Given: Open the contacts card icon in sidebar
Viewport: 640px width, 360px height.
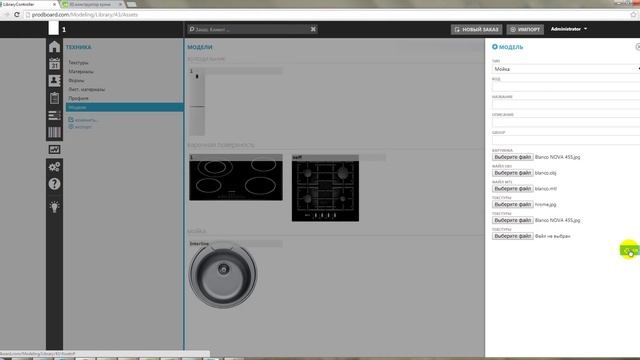Looking at the screenshot, I should click(x=54, y=81).
